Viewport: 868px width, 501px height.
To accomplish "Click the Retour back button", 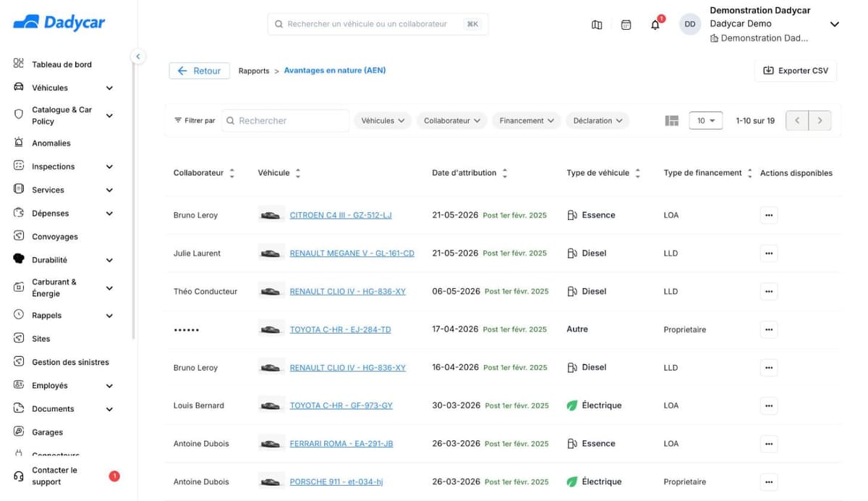I will [x=200, y=71].
